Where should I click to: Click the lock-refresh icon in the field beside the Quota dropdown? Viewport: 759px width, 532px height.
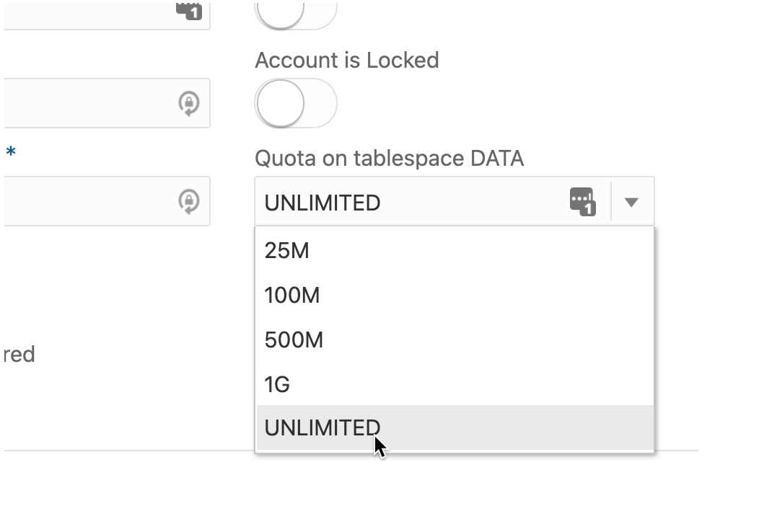[x=189, y=202]
